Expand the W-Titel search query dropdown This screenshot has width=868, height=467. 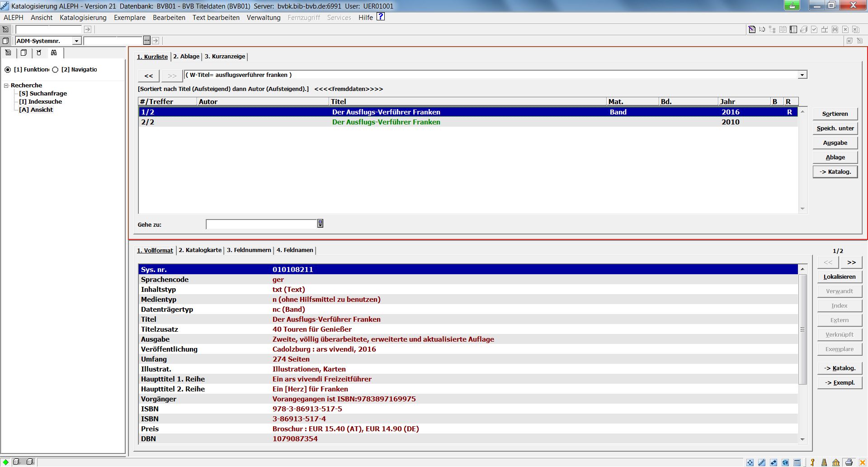(802, 75)
